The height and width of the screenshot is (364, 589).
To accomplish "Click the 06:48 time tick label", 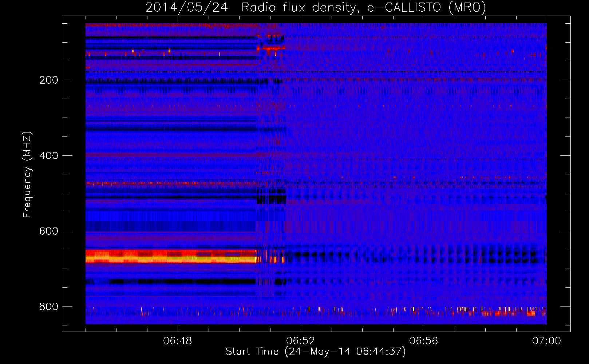I will (x=178, y=341).
